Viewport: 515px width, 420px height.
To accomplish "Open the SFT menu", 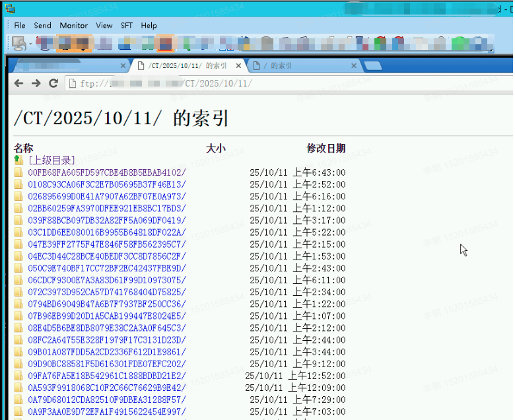I will 127,25.
